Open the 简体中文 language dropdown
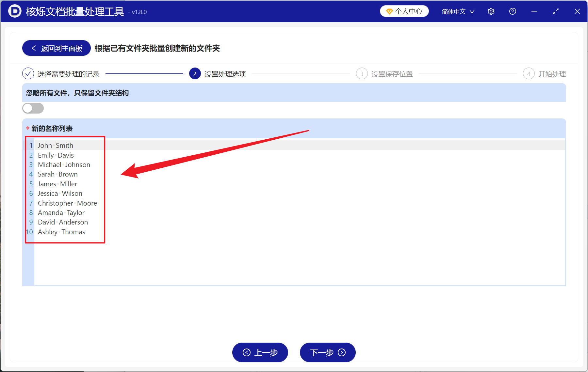Viewport: 588px width, 372px height. click(457, 11)
